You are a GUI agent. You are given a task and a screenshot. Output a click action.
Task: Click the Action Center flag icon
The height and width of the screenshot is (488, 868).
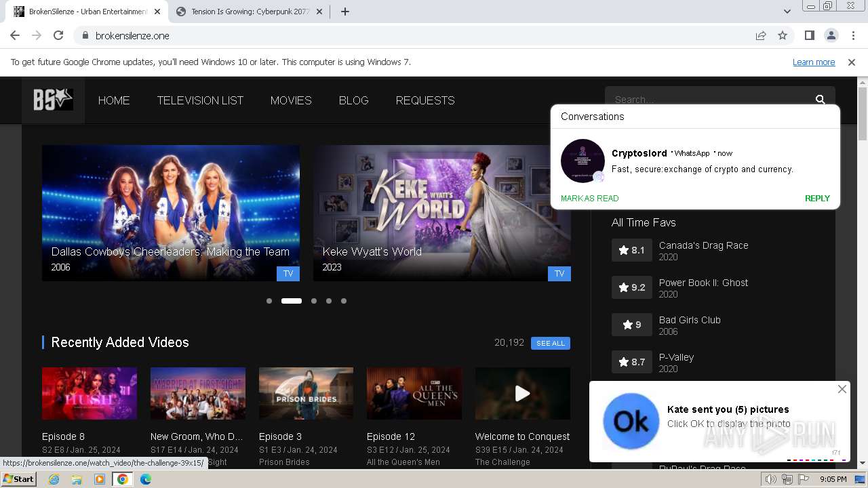pyautogui.click(x=804, y=479)
